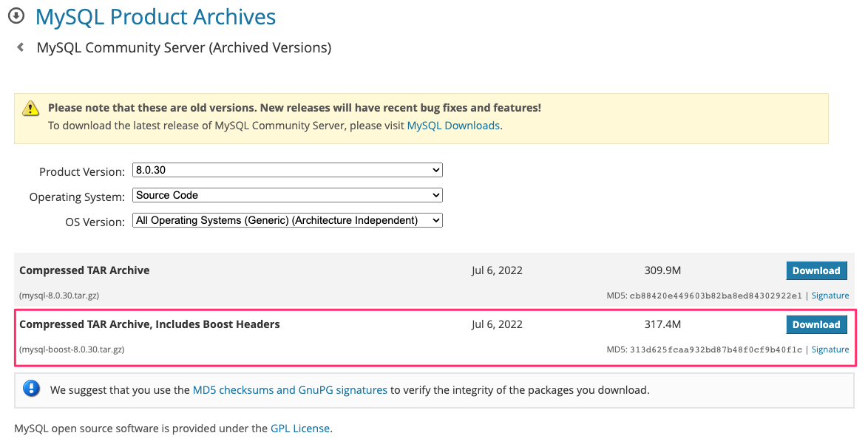Click the 317.4M file size
868x447 pixels.
662,325
